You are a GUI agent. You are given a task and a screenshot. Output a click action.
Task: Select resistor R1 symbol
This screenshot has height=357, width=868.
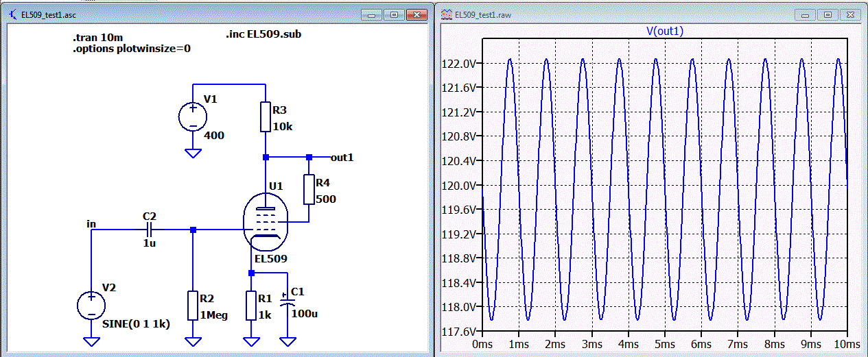point(251,306)
